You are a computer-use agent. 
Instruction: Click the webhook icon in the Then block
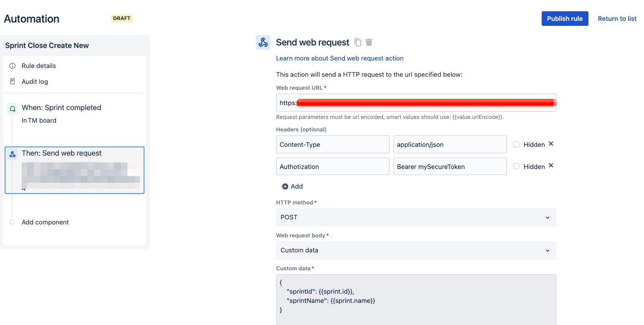tap(12, 154)
